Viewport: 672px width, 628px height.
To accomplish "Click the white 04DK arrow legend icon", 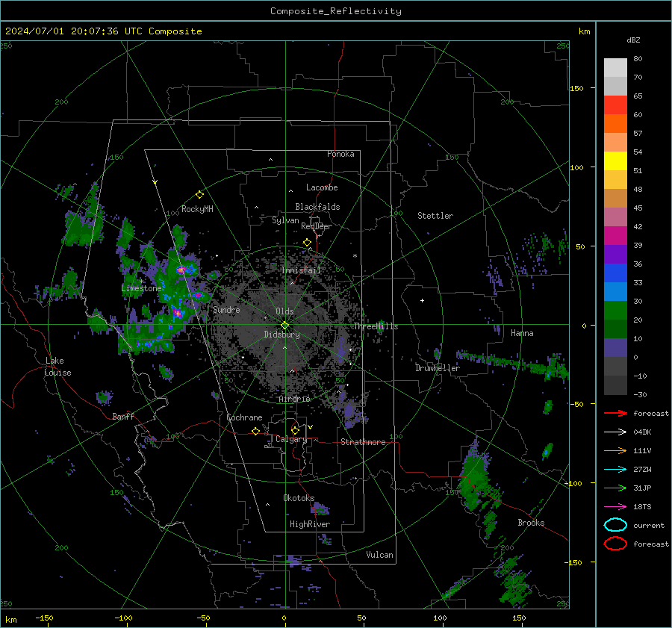I will pyautogui.click(x=615, y=432).
